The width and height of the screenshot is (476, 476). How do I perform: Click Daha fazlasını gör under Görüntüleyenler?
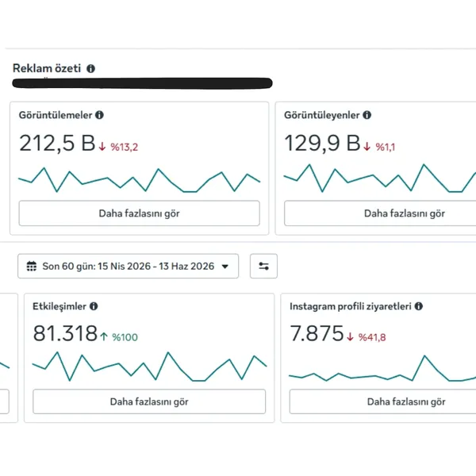tap(380, 213)
